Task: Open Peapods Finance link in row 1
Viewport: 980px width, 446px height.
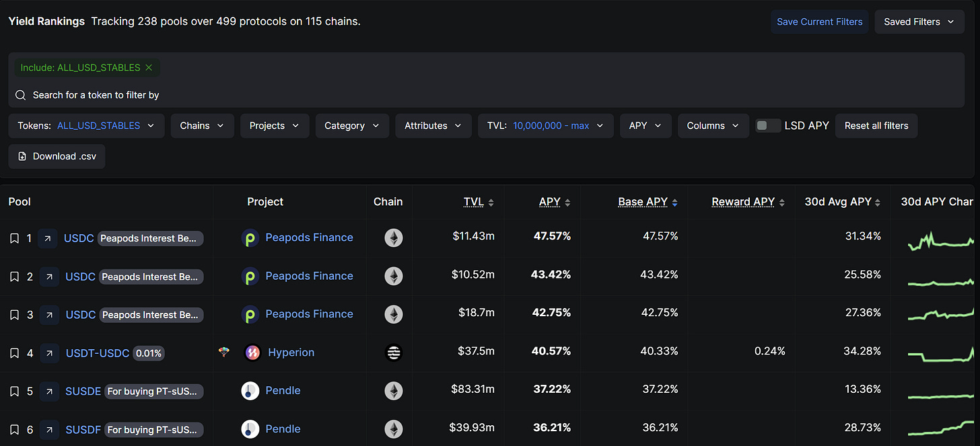Action: pyautogui.click(x=309, y=237)
